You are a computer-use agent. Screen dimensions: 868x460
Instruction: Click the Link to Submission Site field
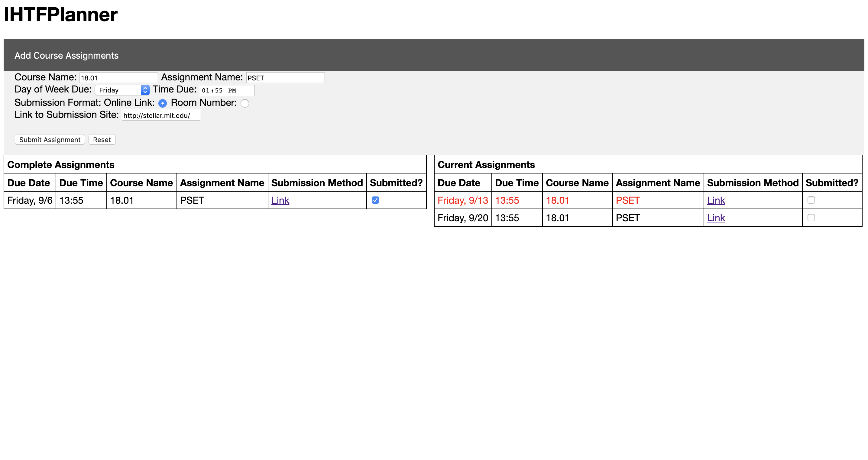(161, 115)
